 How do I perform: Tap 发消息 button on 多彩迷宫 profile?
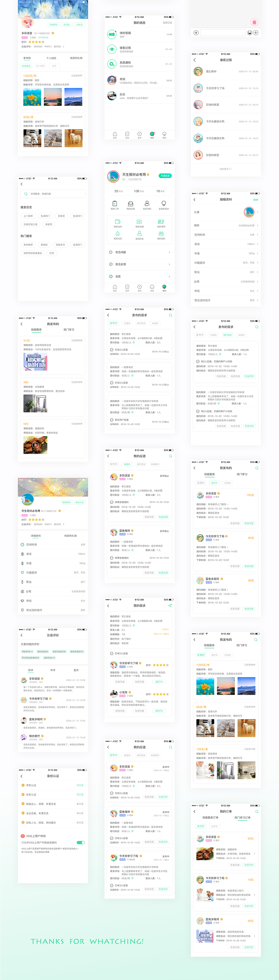tap(67, 25)
